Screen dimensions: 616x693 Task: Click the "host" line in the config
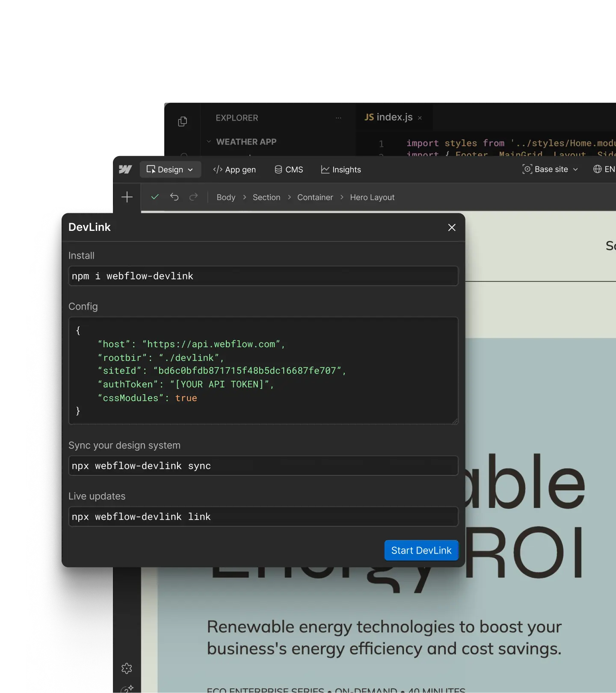coord(191,344)
